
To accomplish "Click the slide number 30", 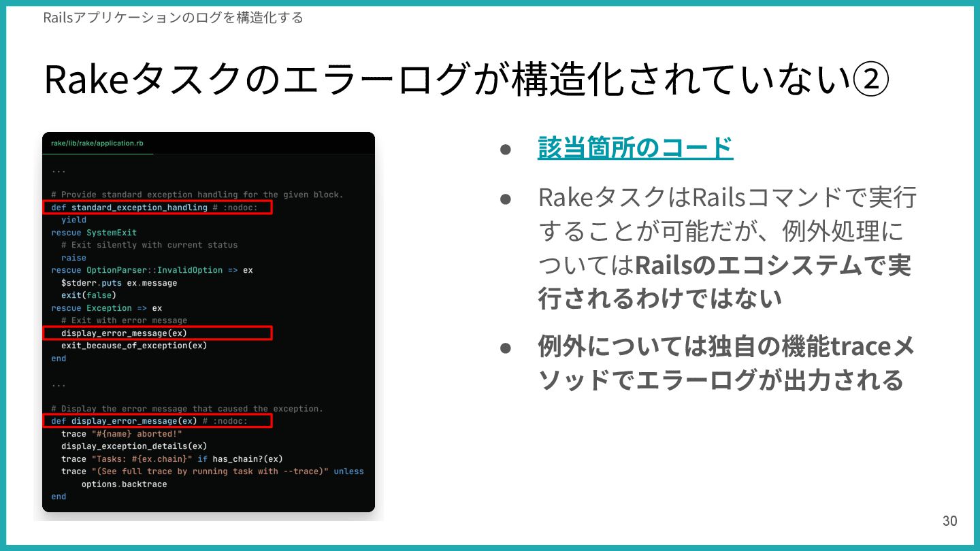I will coord(949,521).
